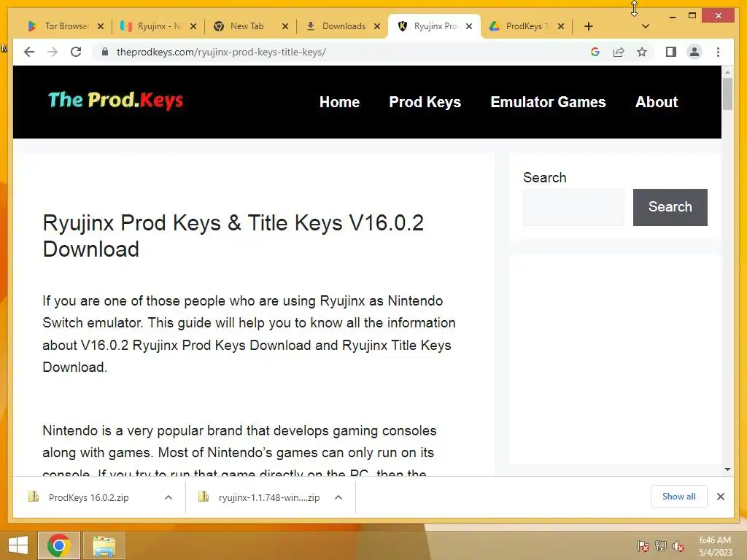This screenshot has width=747, height=560.
Task: Click the address bar URL
Action: pyautogui.click(x=221, y=52)
